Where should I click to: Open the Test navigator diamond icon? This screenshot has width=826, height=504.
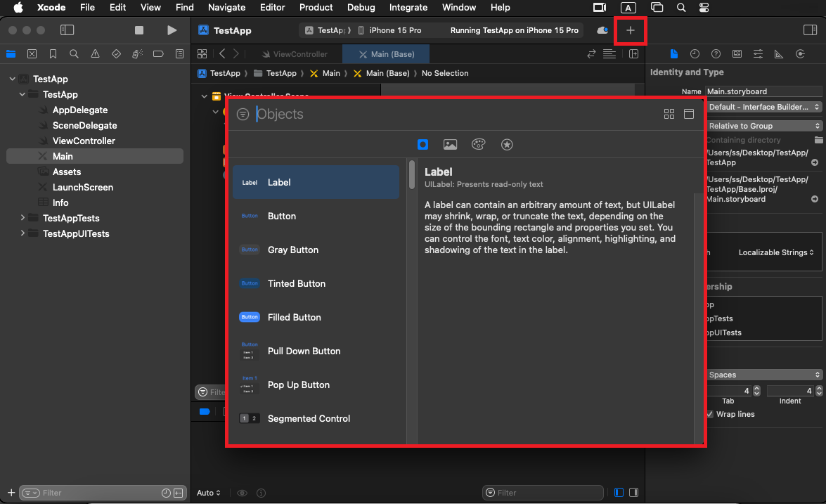click(117, 53)
